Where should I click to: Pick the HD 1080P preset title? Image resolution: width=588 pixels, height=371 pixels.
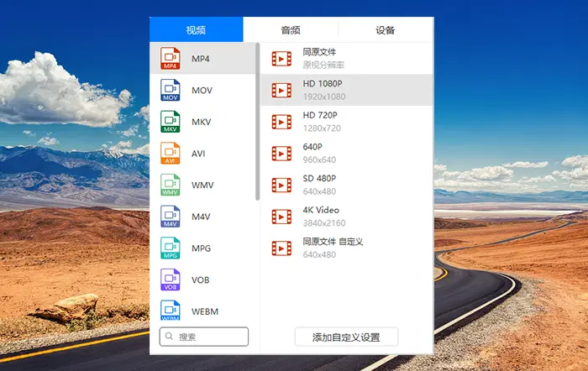(323, 84)
